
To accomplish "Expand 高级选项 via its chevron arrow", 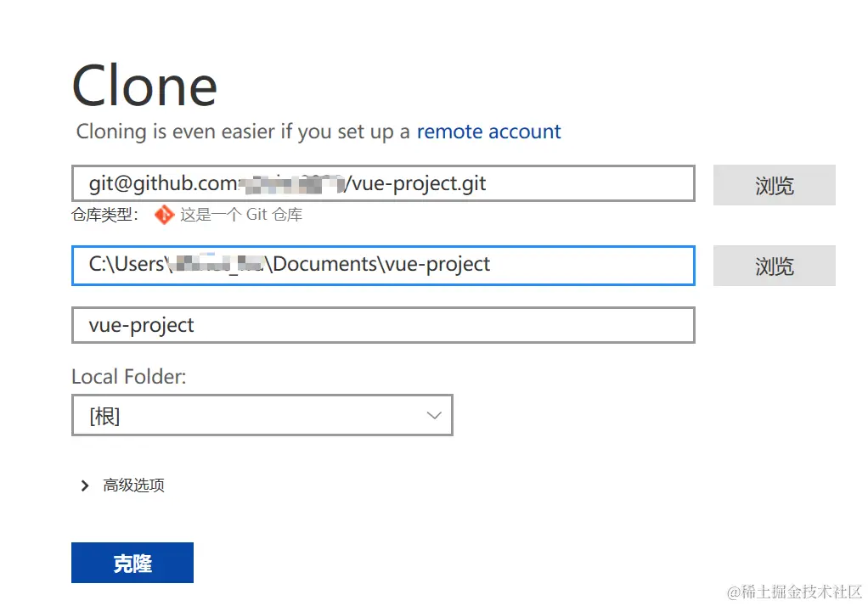I will [85, 485].
